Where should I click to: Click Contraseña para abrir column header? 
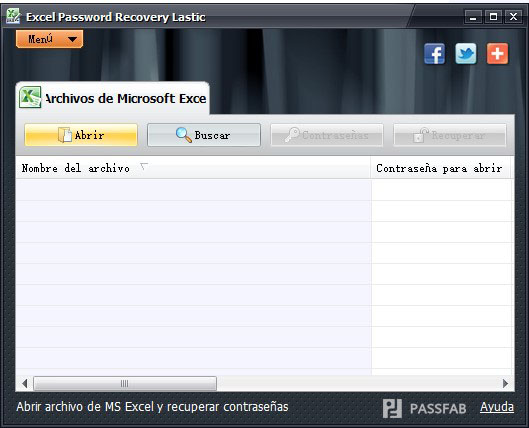441,168
